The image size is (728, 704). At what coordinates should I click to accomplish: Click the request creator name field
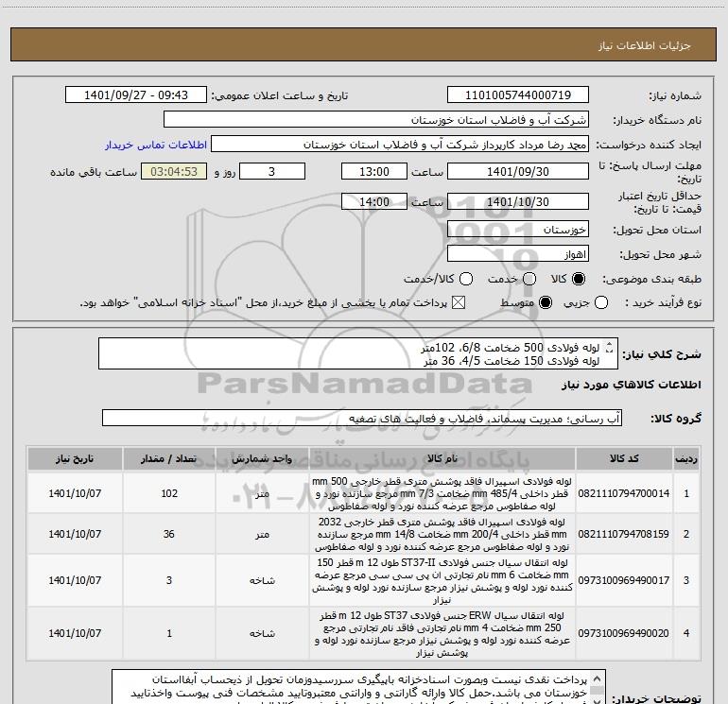(400, 145)
